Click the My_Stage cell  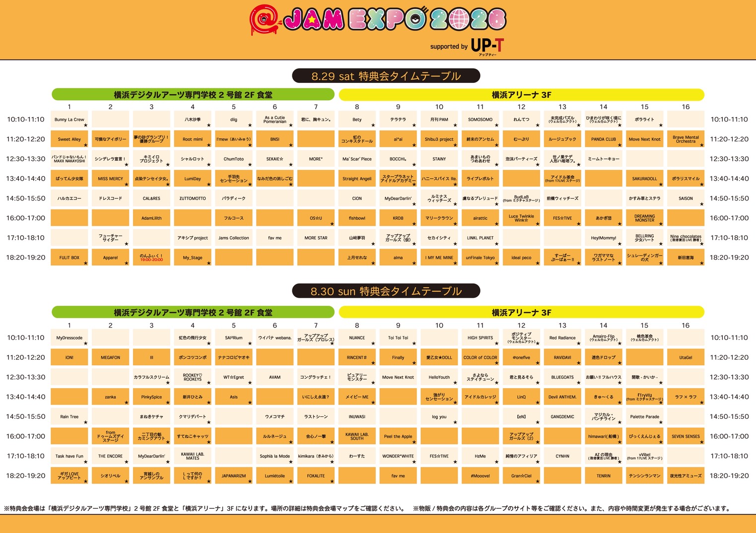tap(193, 258)
